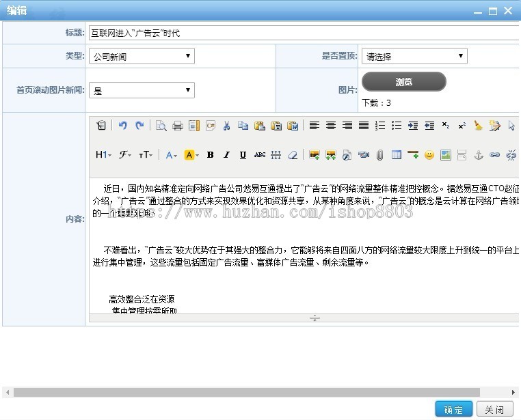This screenshot has height=420, width=521.
Task: Click the insert video media icon
Action: click(364, 154)
